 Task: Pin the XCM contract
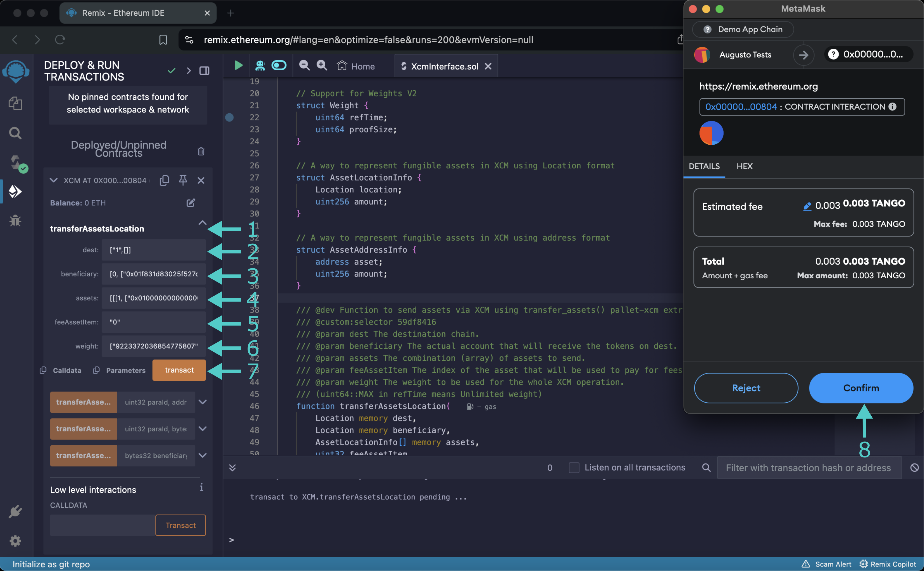(x=183, y=180)
